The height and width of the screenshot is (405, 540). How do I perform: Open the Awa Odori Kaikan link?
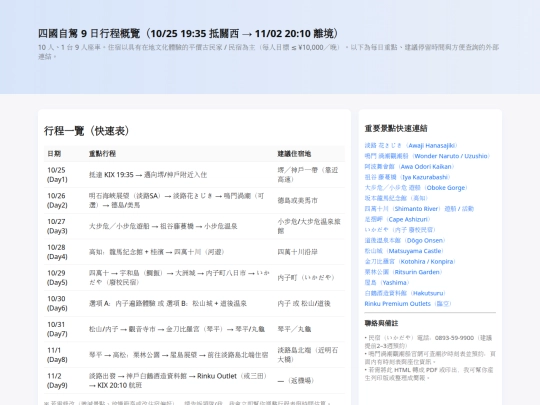click(x=409, y=167)
